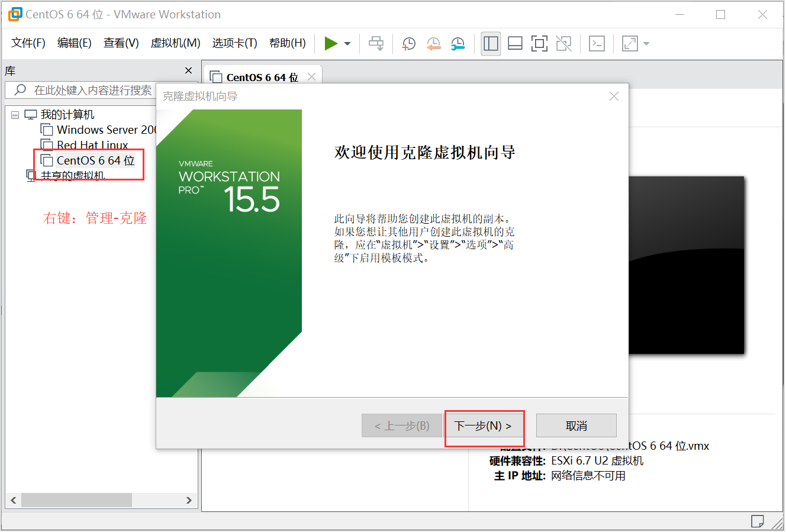Image resolution: width=786 pixels, height=532 pixels.
Task: Click the 欢迎使用克隆虚拟机向导 heading
Action: tap(425, 153)
